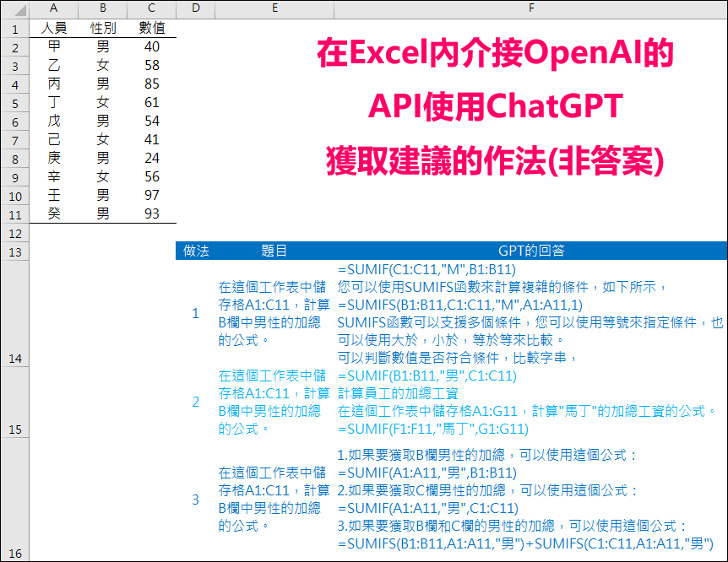Image resolution: width=728 pixels, height=562 pixels.
Task: Select column D header
Action: [x=195, y=8]
